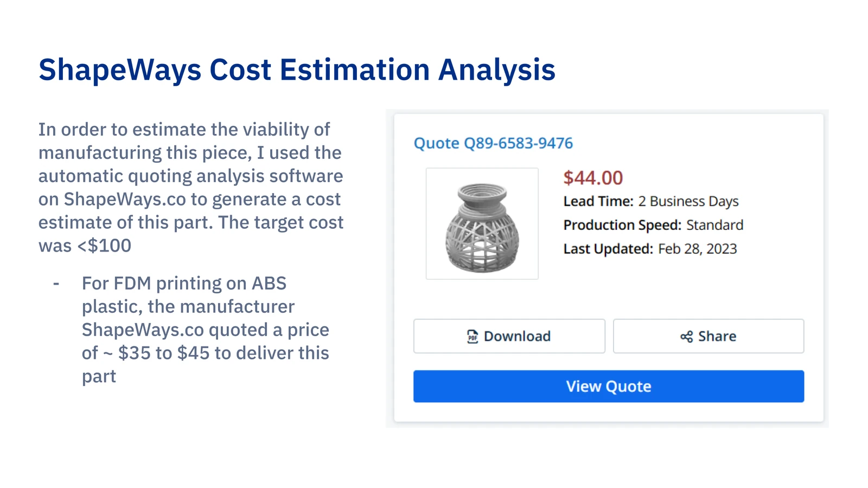Click the ShapeWays Cost Estimation Analysis title

297,70
